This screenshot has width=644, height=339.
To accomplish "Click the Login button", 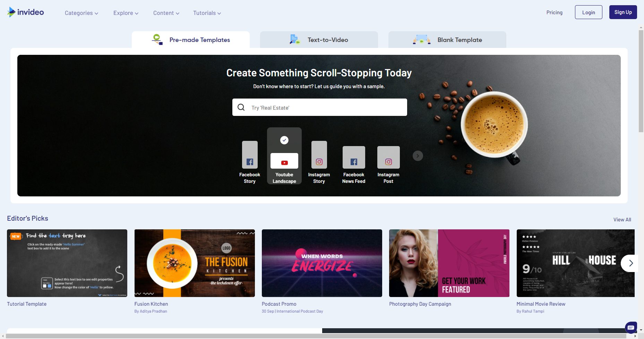I will point(589,12).
